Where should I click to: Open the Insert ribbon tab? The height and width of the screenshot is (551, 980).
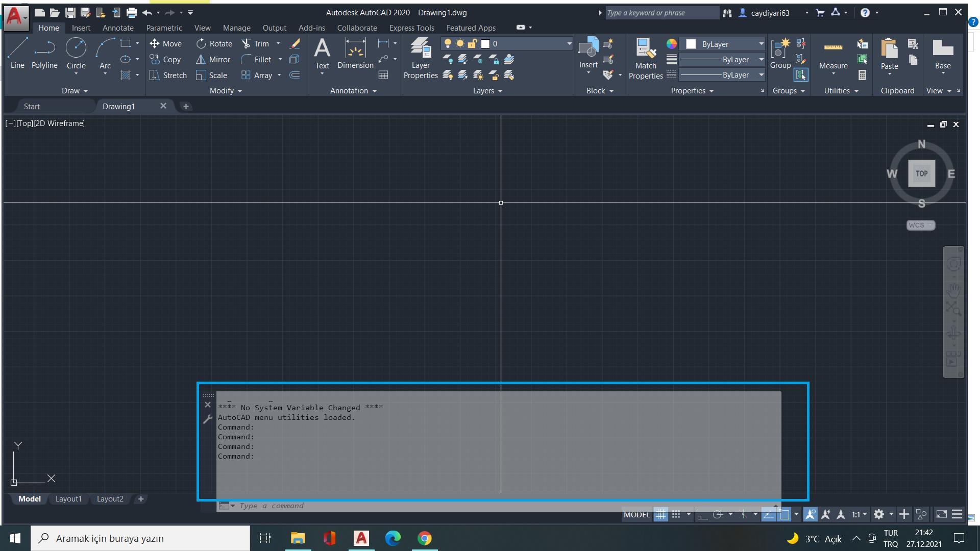81,28
